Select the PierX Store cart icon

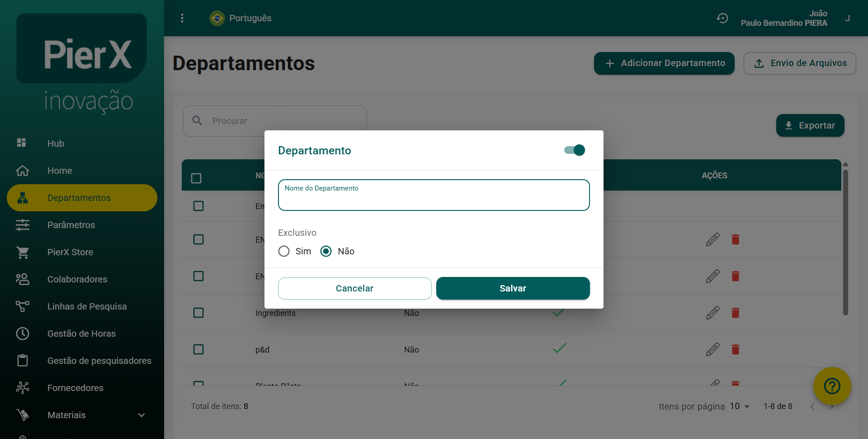click(23, 252)
